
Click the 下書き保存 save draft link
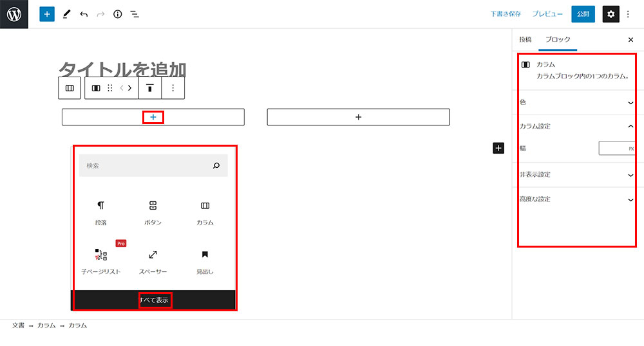click(x=505, y=14)
